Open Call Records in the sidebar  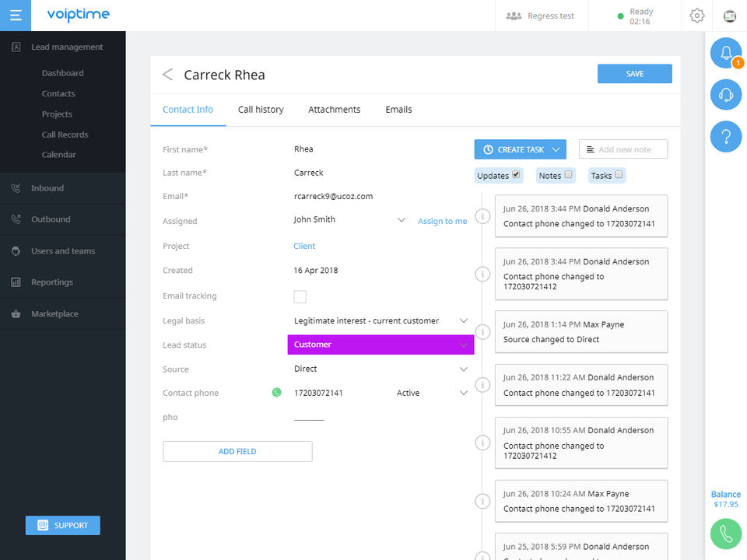pos(65,135)
